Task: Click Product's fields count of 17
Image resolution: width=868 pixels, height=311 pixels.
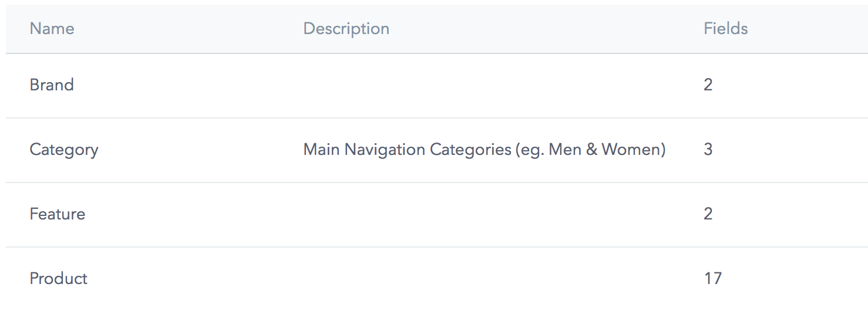Action: [712, 278]
